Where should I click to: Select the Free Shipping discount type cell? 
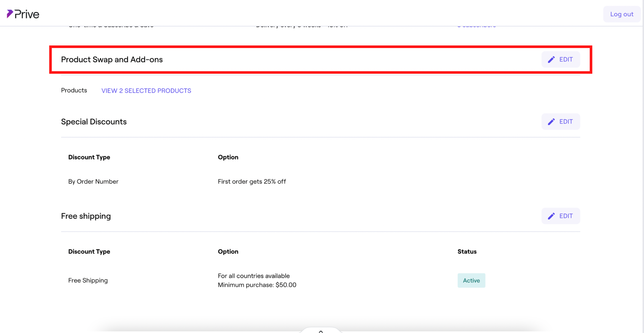coord(88,280)
